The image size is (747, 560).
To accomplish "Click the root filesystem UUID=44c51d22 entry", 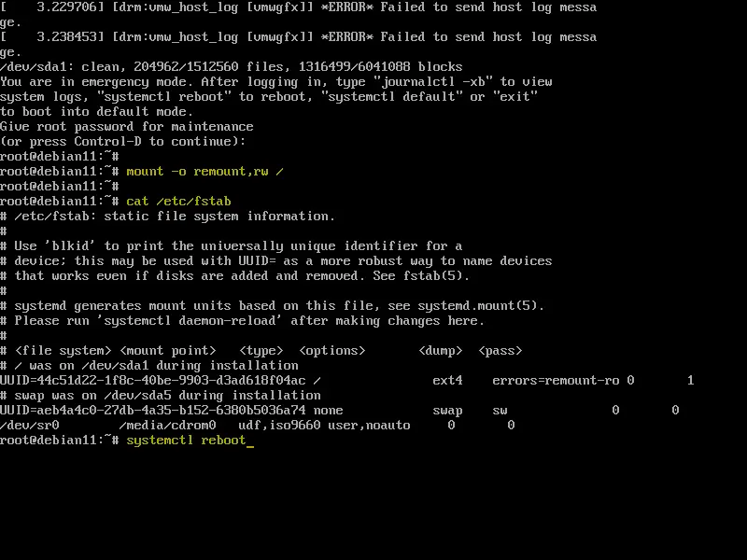I will point(152,381).
